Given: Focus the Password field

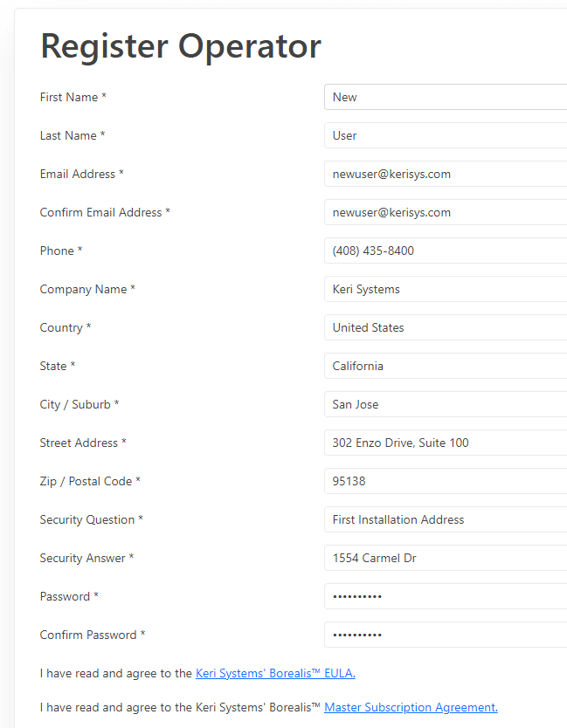Looking at the screenshot, I should point(446,596).
